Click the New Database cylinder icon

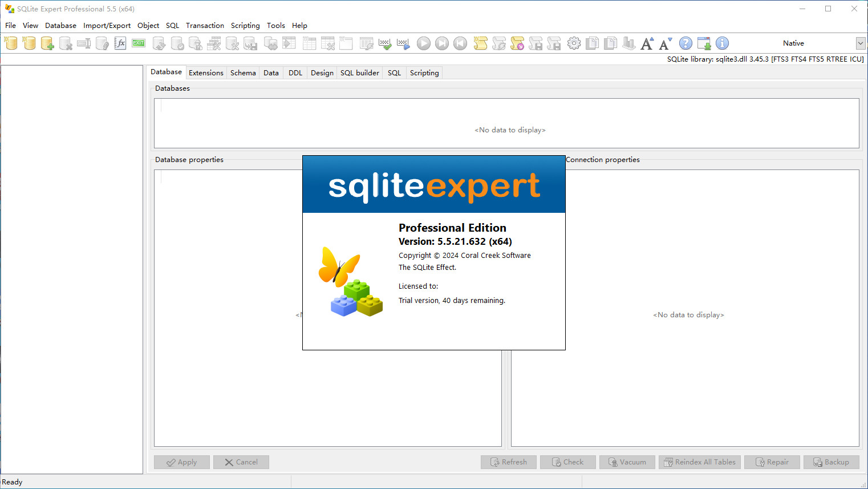(11, 43)
